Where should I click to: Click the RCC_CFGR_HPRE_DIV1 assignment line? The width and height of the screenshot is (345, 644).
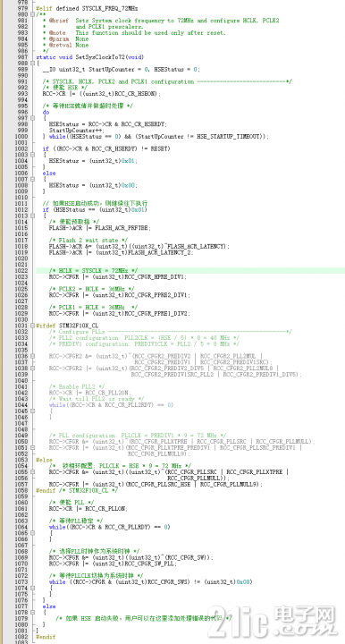point(118,276)
